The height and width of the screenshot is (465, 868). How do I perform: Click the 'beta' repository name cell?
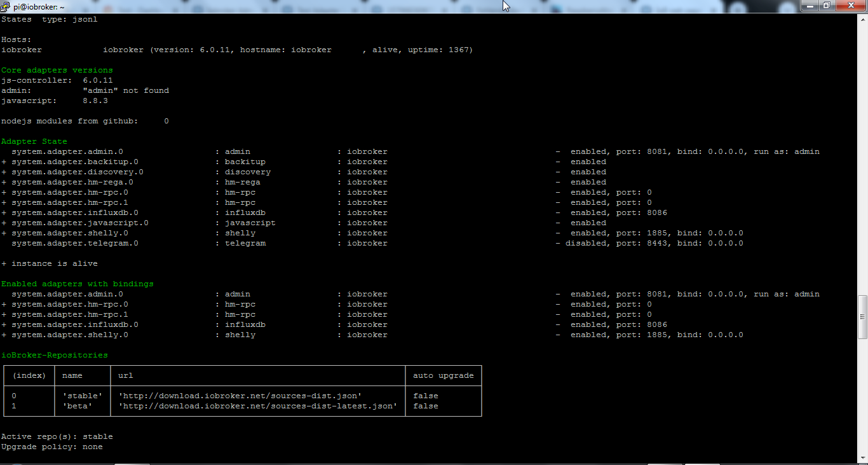(78, 406)
